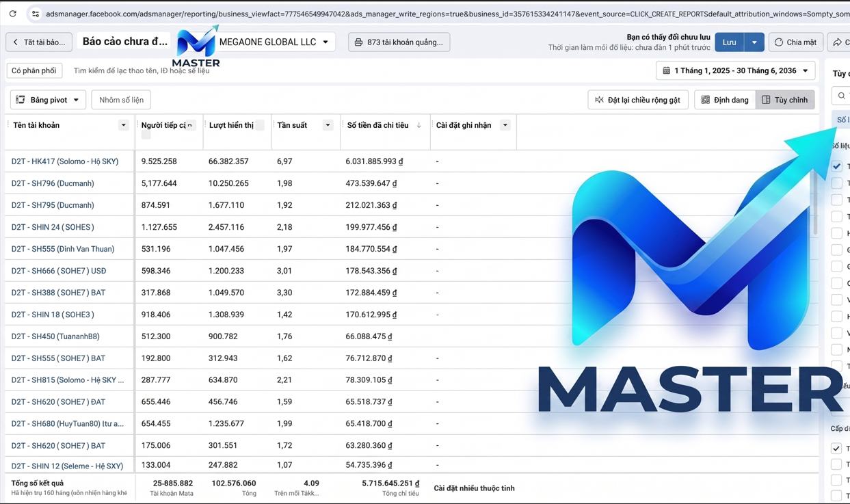The width and height of the screenshot is (850, 504).
Task: Sort by the arrow on 'Số tiền đã chi tiêu'
Action: [x=419, y=125]
